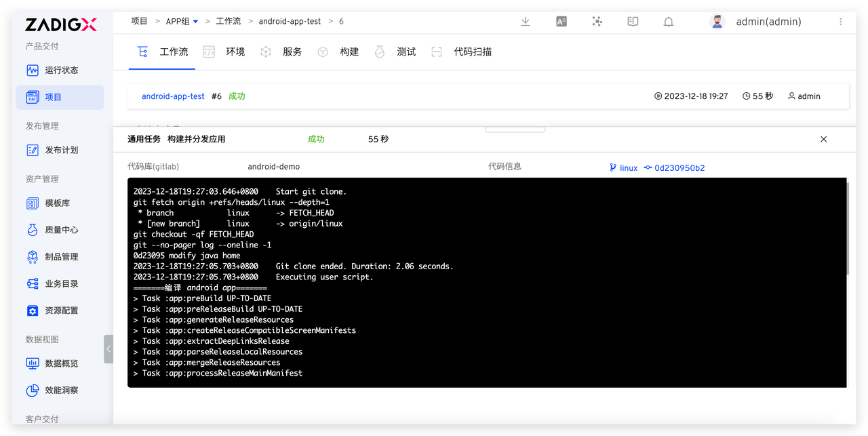Click the admin user avatar
This screenshot has width=868, height=436.
717,22
